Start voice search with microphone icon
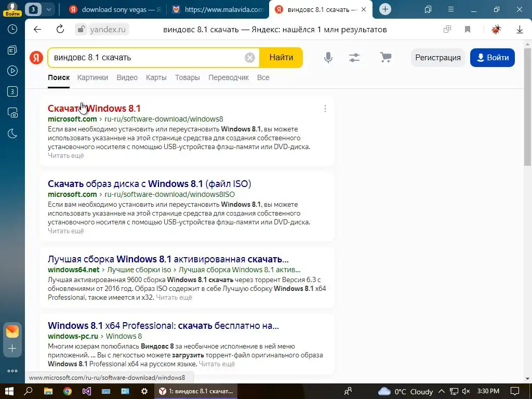Viewport: 532px width, 399px height. [x=328, y=58]
